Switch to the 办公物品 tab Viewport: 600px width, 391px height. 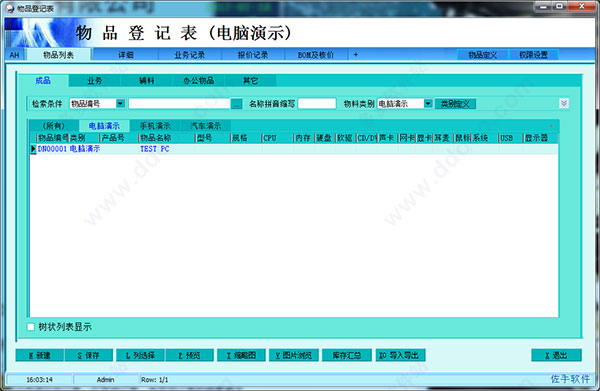tap(199, 81)
